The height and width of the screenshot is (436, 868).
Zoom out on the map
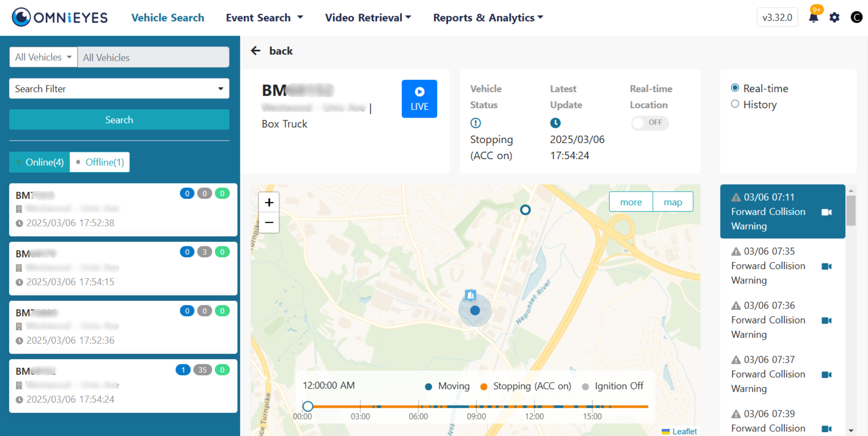coord(269,223)
